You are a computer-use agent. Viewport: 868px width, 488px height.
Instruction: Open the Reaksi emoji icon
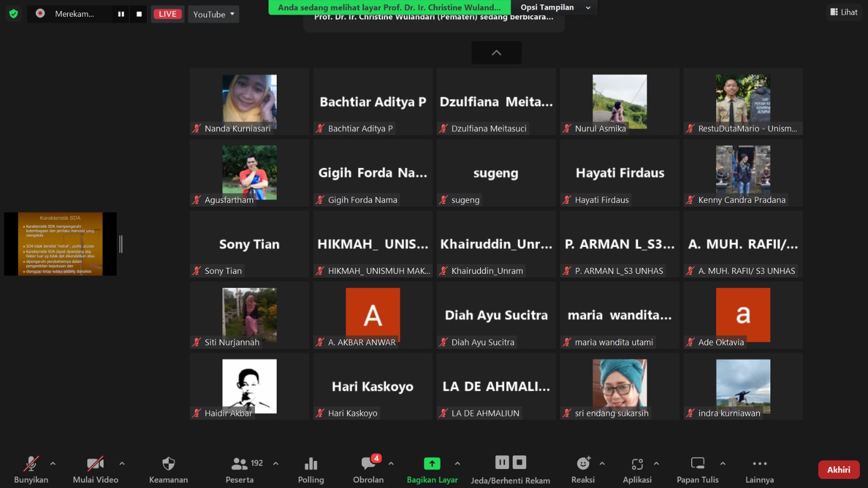583,464
